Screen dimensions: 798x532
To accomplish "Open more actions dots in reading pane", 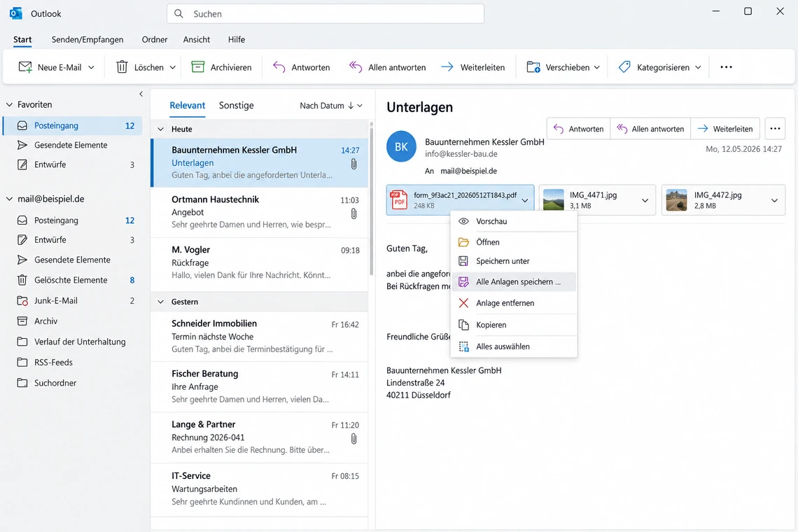I will click(x=775, y=129).
